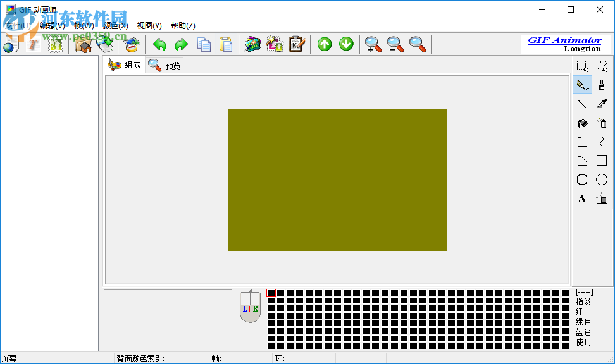Select the rectangular selection tool
The height and width of the screenshot is (364, 615).
[x=582, y=66]
